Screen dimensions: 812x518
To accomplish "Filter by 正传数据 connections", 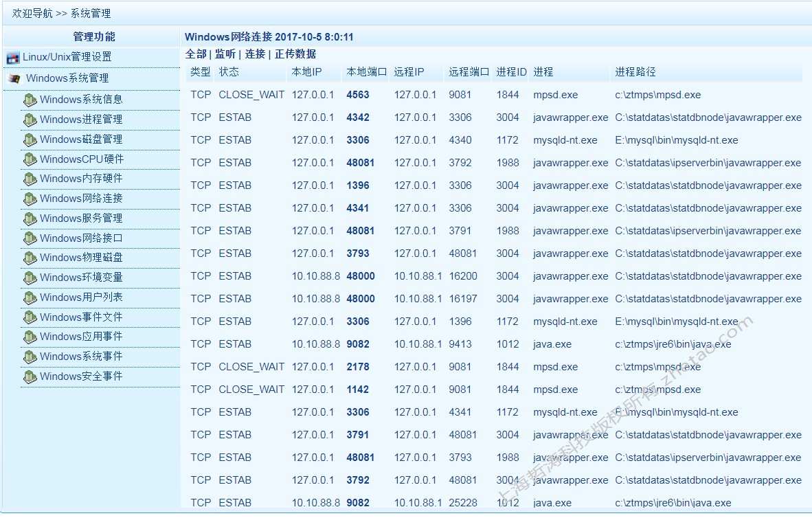I will (295, 54).
